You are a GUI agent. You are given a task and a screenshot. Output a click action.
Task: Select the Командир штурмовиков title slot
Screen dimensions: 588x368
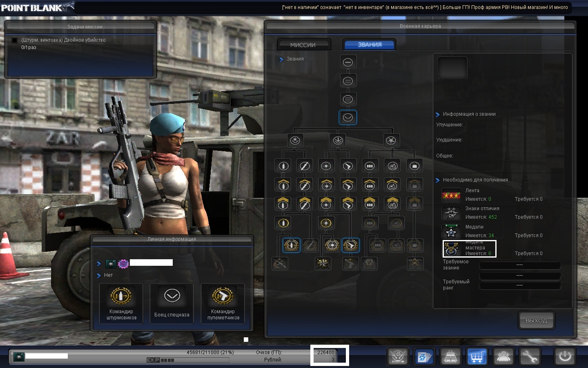121,303
